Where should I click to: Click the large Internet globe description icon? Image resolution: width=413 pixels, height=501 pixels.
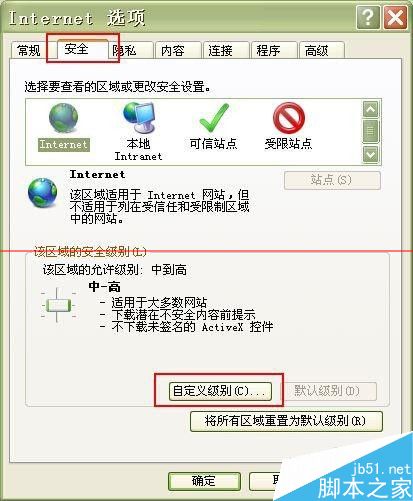tap(43, 193)
